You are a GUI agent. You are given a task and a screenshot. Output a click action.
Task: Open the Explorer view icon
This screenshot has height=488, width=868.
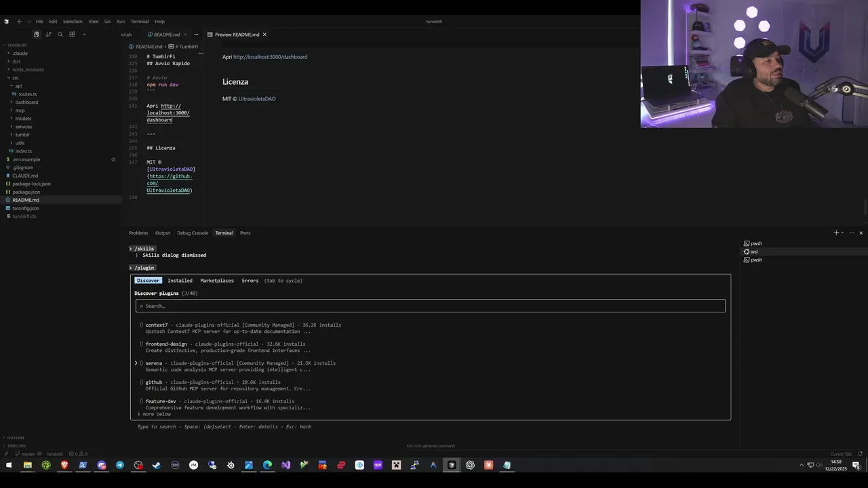(x=37, y=35)
